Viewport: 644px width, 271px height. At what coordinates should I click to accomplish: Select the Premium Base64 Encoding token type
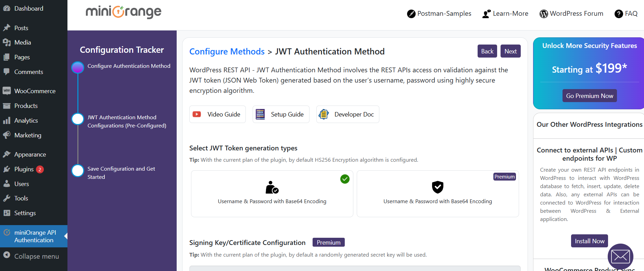click(x=438, y=194)
